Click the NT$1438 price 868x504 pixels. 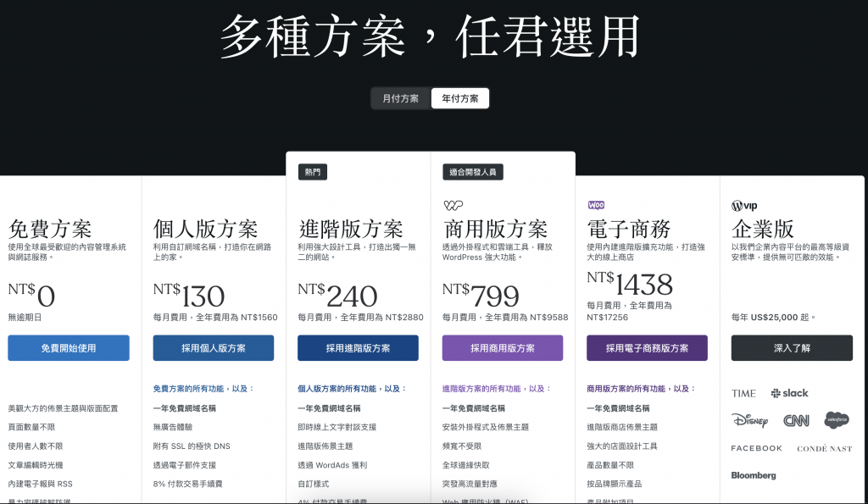630,283
